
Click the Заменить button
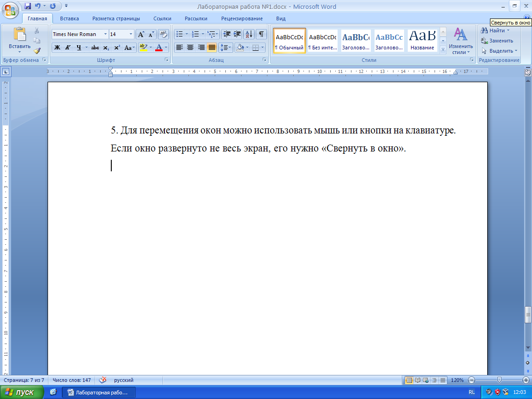pyautogui.click(x=497, y=41)
